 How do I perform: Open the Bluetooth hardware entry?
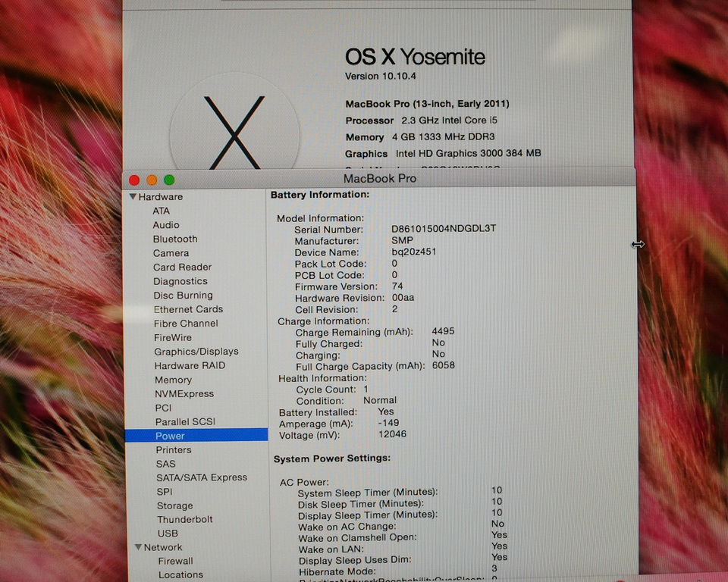click(175, 239)
